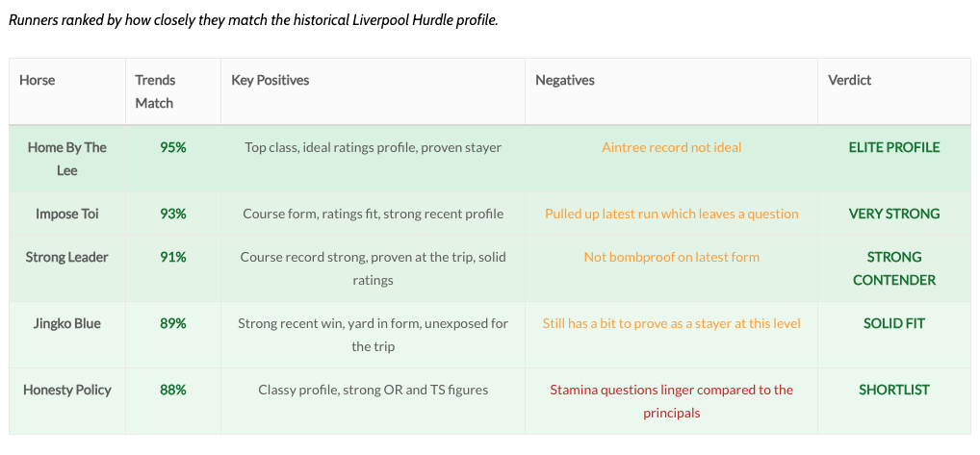Click the 93% trends match value
Screen dimensions: 980x455
(x=173, y=214)
